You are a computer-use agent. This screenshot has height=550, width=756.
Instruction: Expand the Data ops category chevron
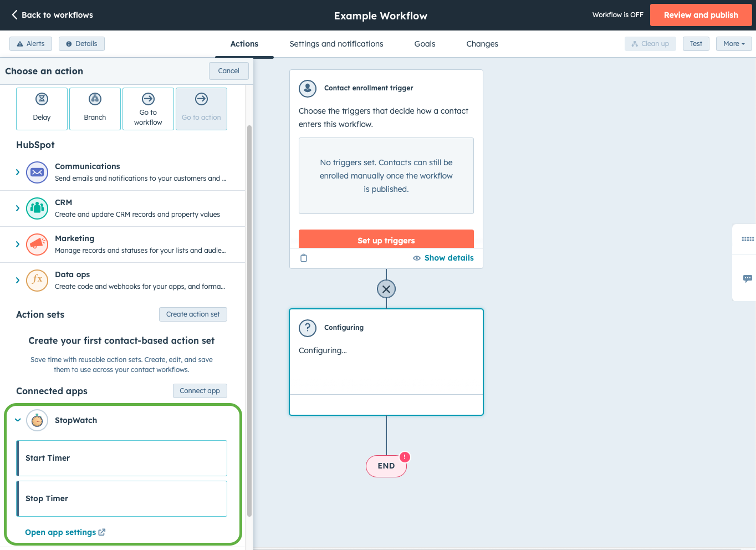[18, 281]
